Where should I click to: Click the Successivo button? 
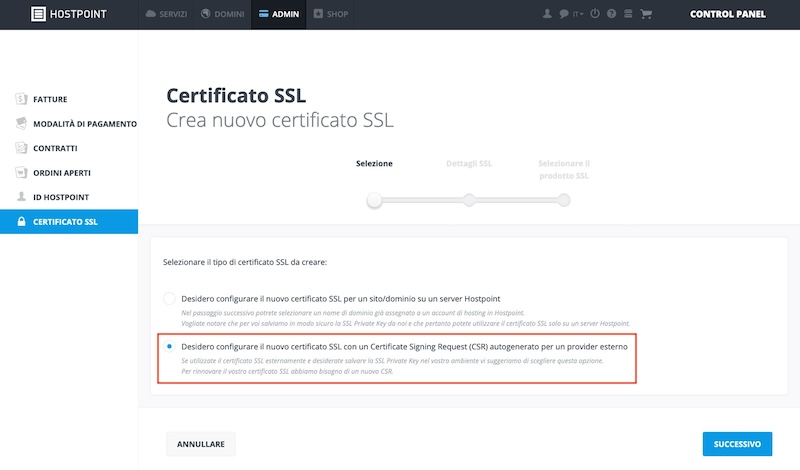click(x=737, y=444)
